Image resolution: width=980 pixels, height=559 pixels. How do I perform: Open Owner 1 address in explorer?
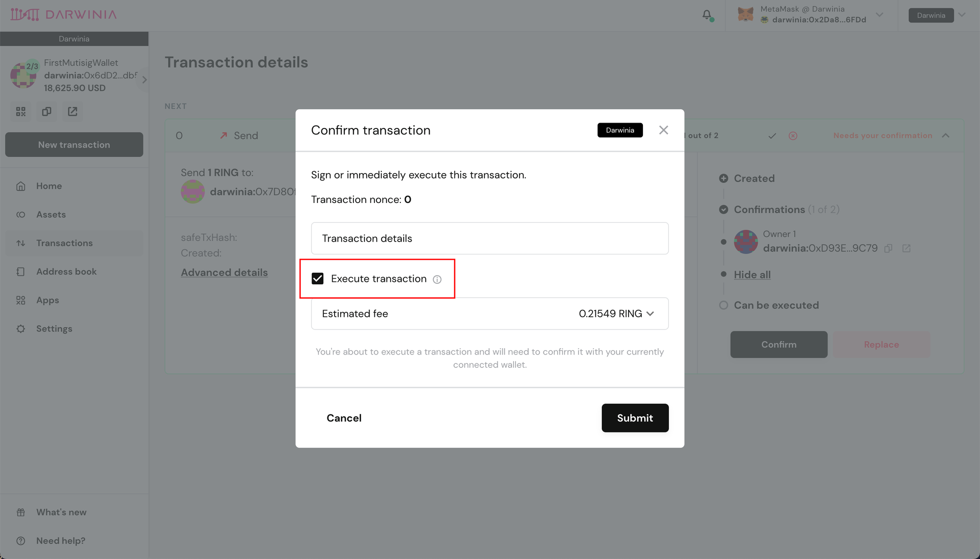906,249
